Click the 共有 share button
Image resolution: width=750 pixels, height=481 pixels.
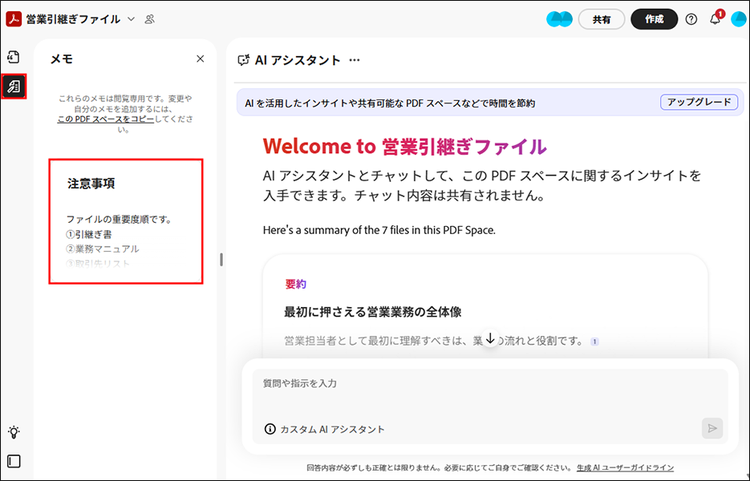coord(602,19)
